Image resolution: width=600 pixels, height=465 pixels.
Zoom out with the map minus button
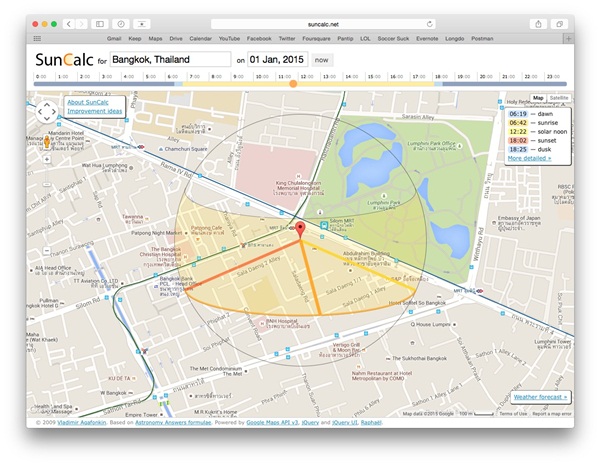coord(47,251)
